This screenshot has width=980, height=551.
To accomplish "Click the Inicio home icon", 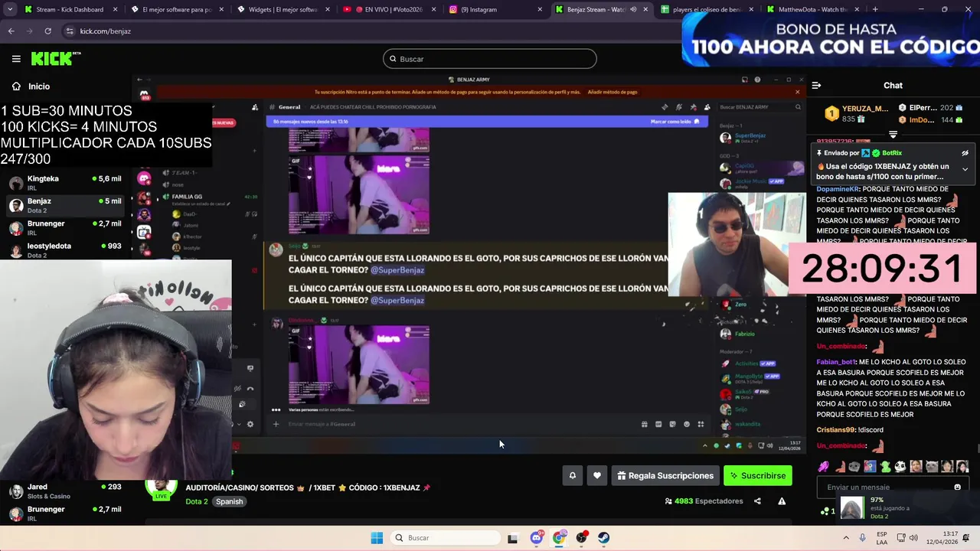I will [x=16, y=86].
